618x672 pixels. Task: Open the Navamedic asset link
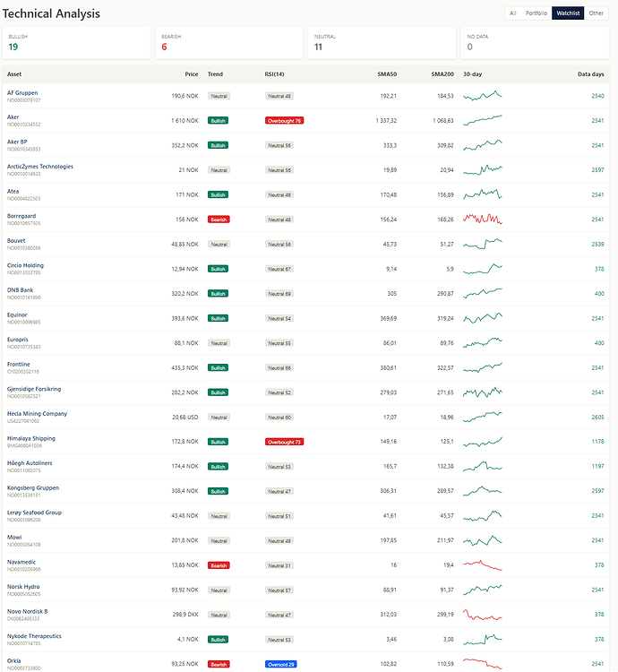coord(21,562)
